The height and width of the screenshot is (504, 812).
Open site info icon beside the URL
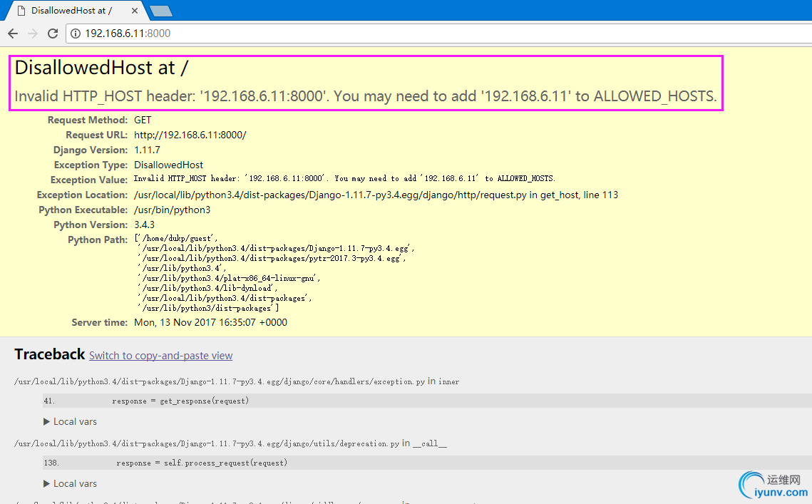tap(76, 34)
